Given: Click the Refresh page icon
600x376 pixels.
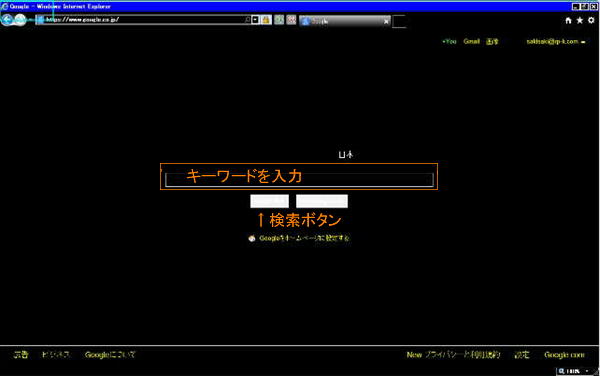Looking at the screenshot, I should (279, 20).
